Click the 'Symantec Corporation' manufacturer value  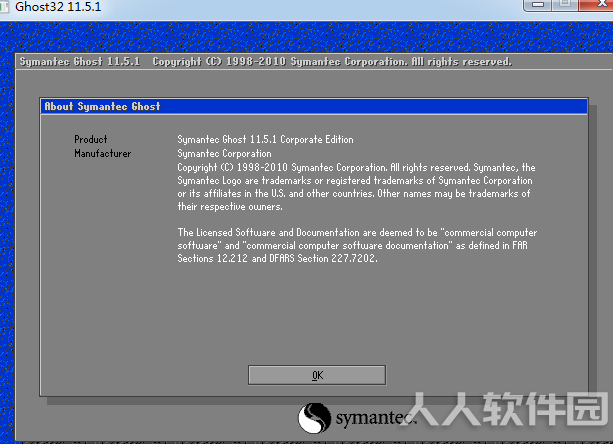tap(224, 154)
